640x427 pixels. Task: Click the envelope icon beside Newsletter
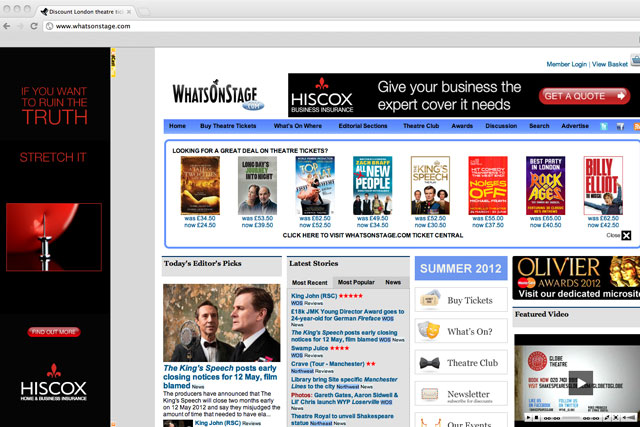point(429,394)
